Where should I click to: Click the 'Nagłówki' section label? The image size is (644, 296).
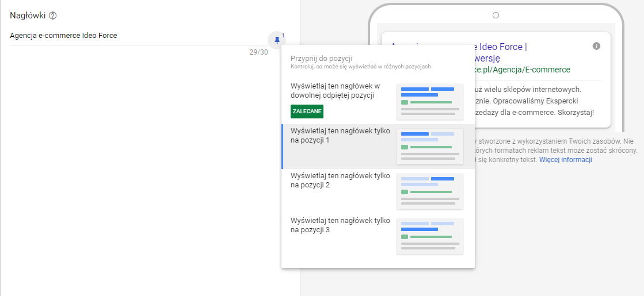click(28, 16)
